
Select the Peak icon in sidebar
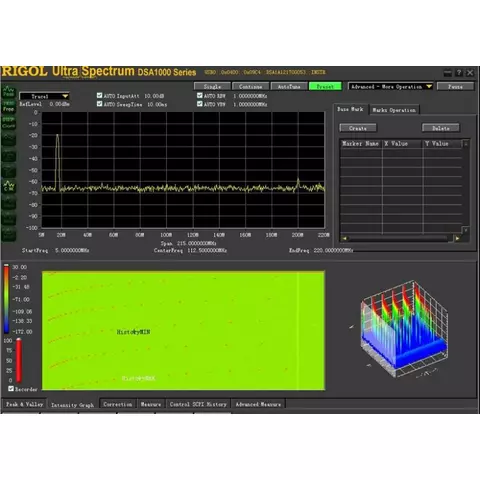[x=9, y=91]
